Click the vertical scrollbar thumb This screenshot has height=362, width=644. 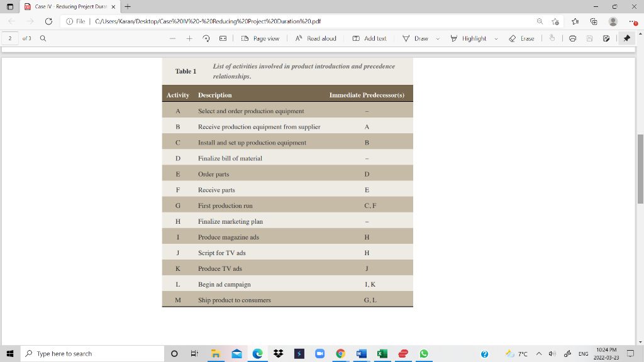point(640,168)
